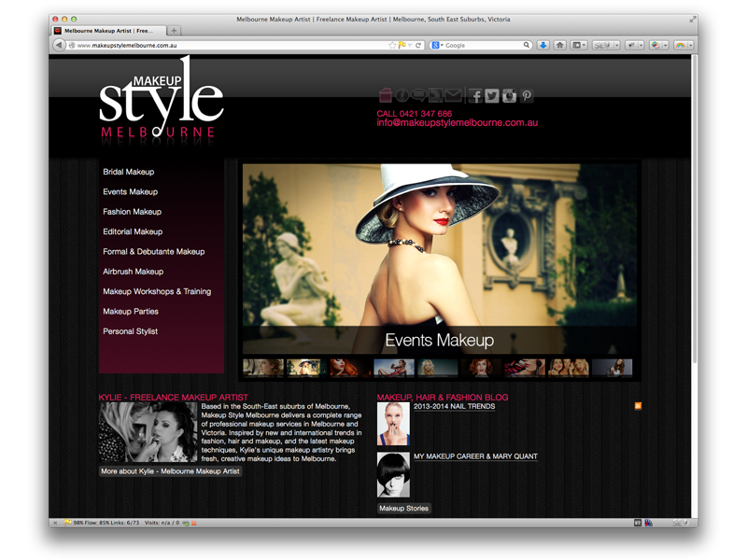Focus the URL address field
This screenshot has width=747, height=560.
click(x=231, y=45)
